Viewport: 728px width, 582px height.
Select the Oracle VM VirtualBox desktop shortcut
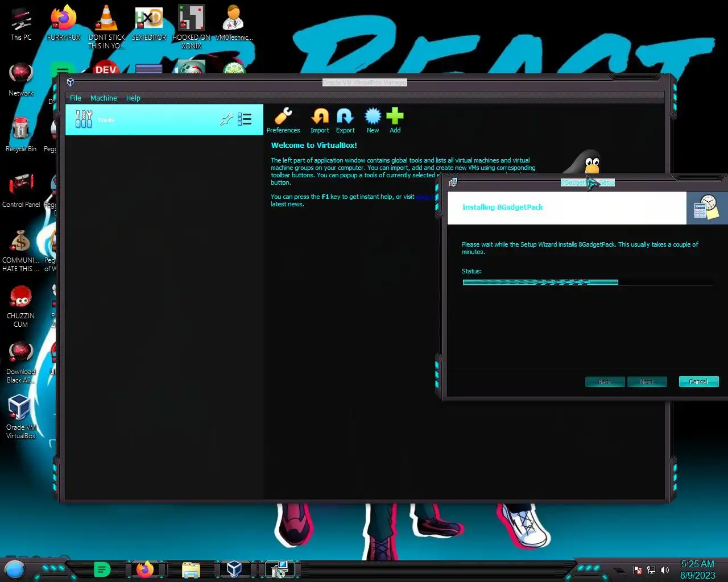[x=21, y=417]
